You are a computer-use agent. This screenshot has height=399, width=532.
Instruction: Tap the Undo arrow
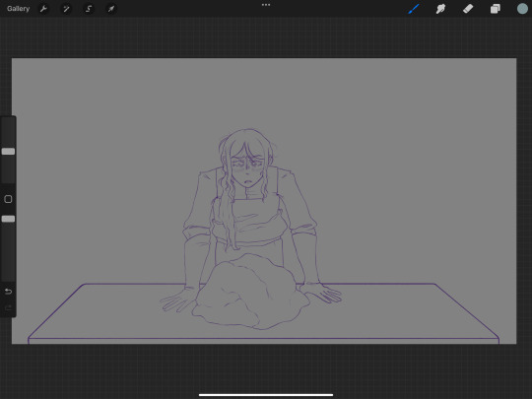(x=8, y=292)
